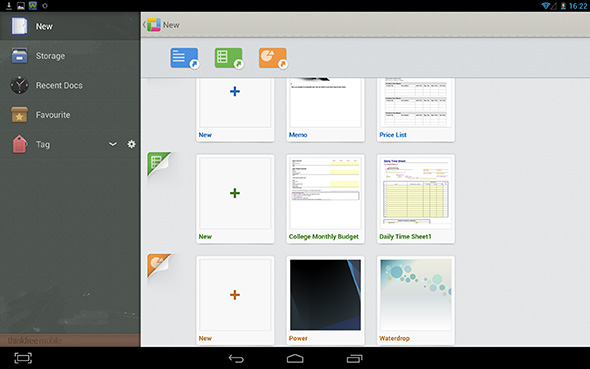590x369 pixels.
Task: Select Storage in the sidebar
Action: click(70, 56)
